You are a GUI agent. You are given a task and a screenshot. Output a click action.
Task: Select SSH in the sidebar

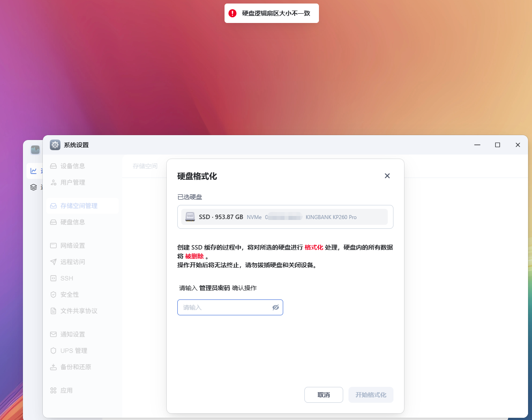(83, 278)
